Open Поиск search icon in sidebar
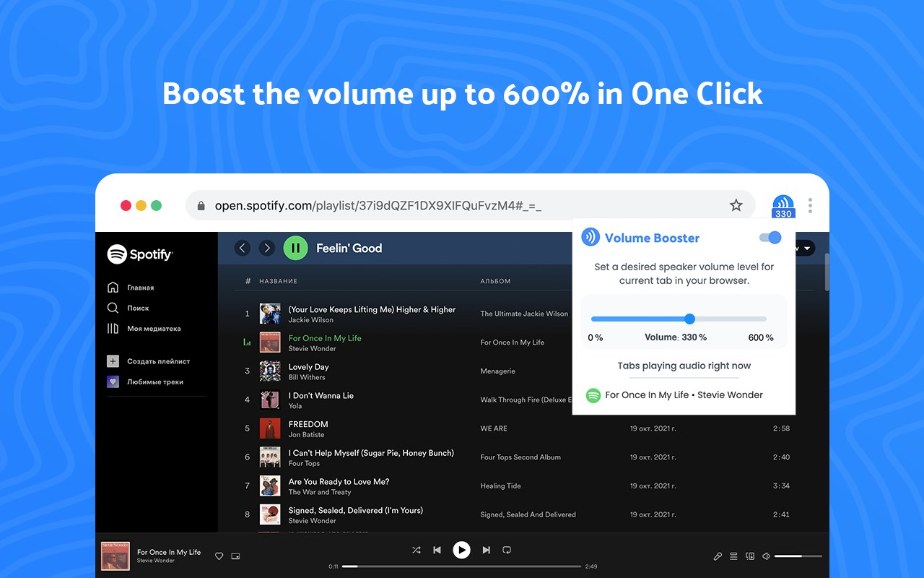This screenshot has height=578, width=924. (113, 308)
